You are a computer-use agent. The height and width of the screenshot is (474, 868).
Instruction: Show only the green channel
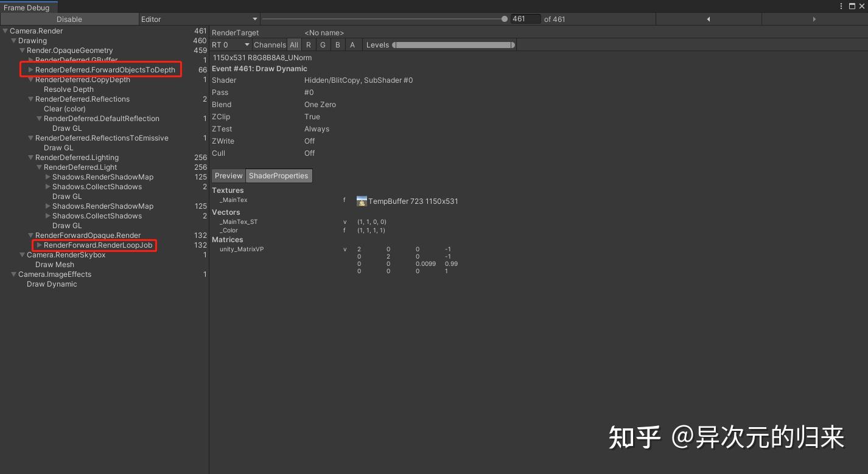click(323, 44)
